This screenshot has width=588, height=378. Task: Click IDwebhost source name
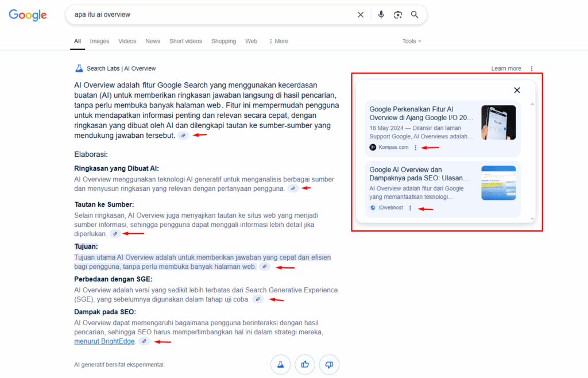(x=390, y=208)
